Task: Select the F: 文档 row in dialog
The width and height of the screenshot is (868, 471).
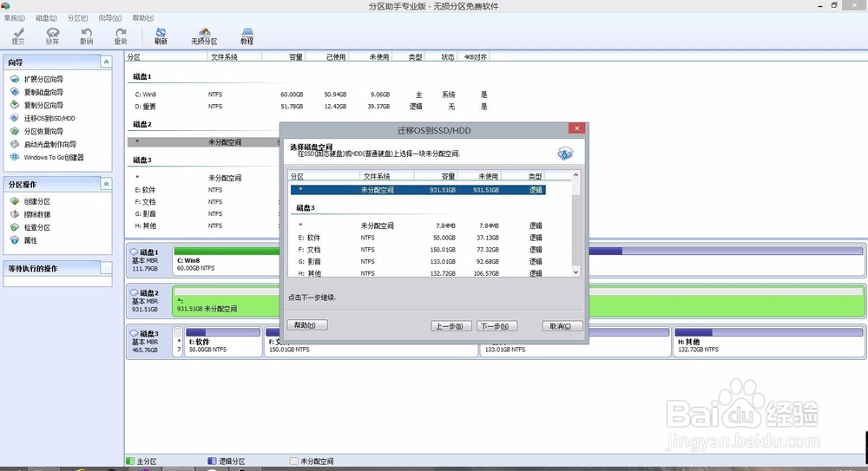Action: pyautogui.click(x=418, y=250)
